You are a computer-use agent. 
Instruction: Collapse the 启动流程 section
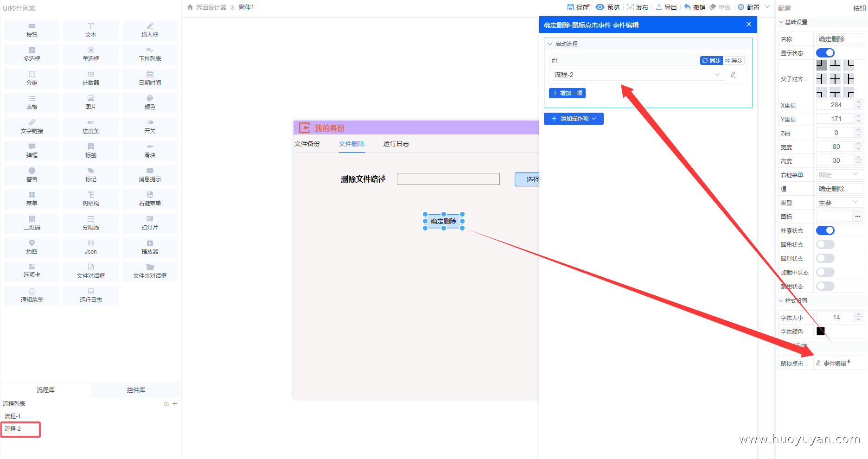(550, 44)
